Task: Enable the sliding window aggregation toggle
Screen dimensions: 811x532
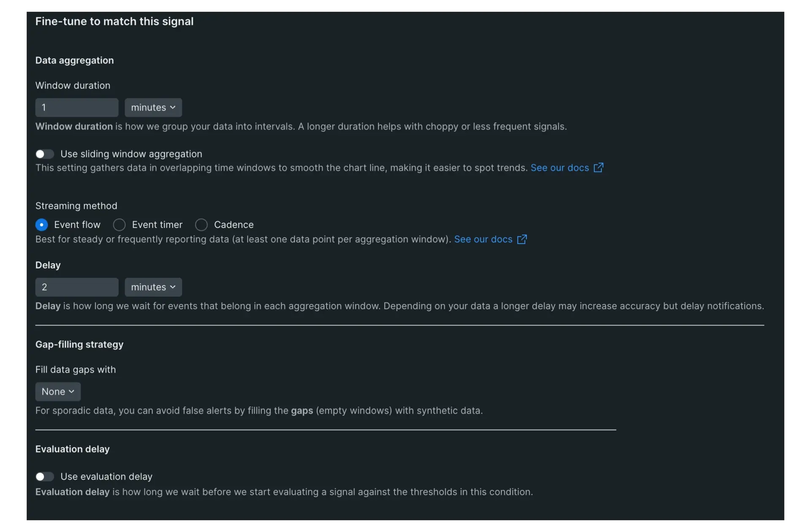Action: [x=44, y=154]
